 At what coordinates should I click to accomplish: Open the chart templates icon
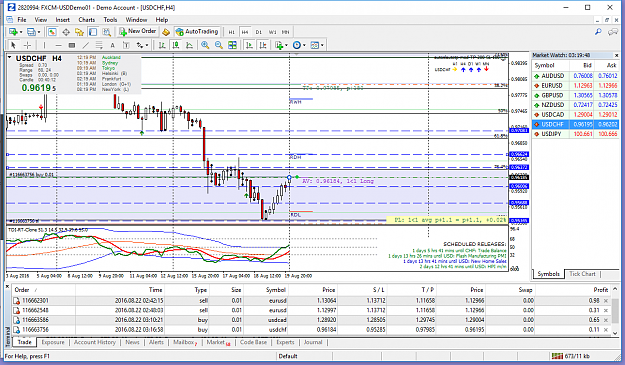pyautogui.click(x=314, y=45)
